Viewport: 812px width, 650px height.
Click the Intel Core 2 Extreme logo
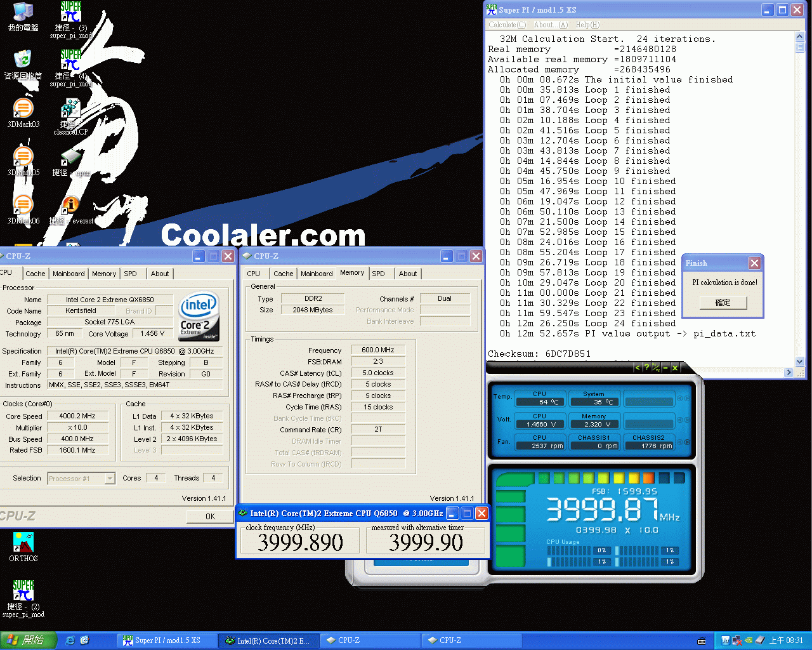coord(199,315)
